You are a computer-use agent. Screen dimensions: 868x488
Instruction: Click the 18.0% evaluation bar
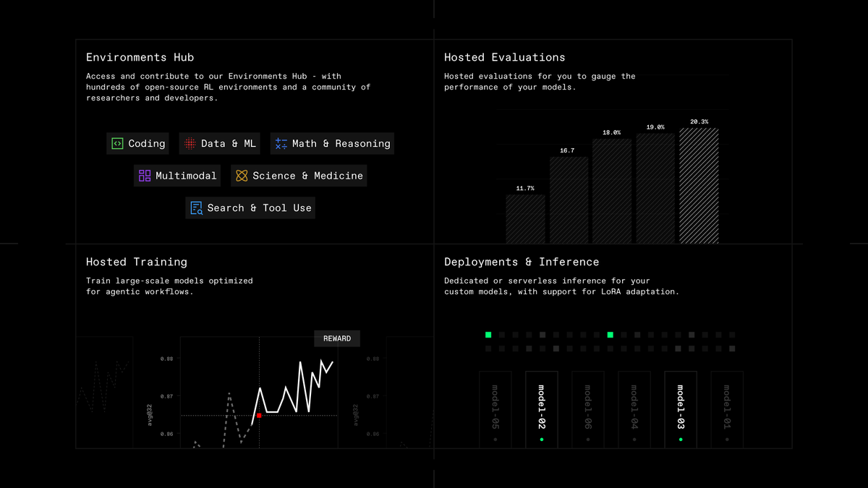(x=612, y=192)
